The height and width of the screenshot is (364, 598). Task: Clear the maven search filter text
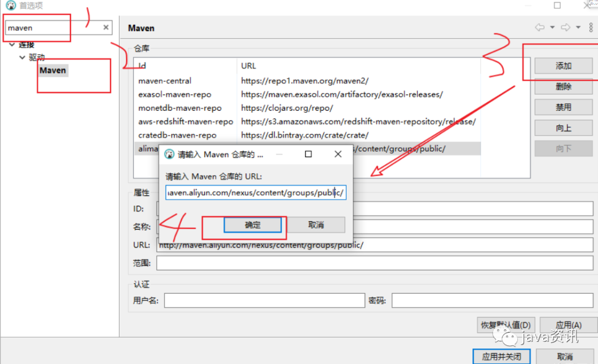(106, 28)
